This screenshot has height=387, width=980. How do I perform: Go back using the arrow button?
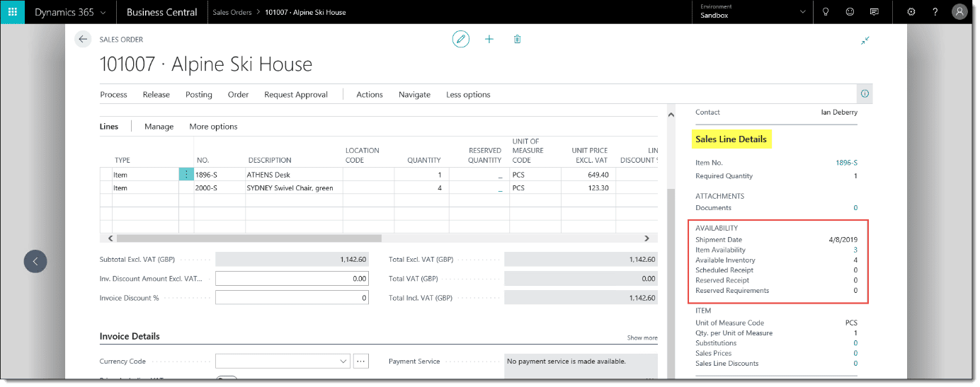84,40
